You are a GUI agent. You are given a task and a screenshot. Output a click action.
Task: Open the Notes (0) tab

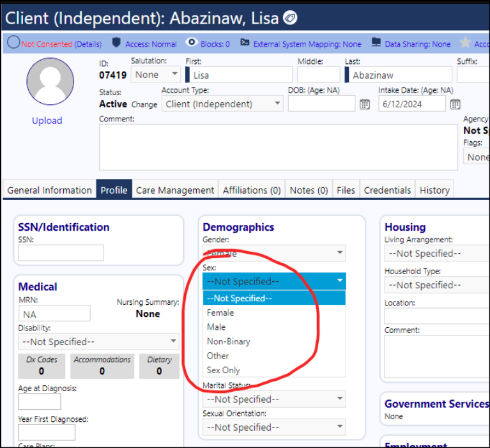[x=309, y=189]
